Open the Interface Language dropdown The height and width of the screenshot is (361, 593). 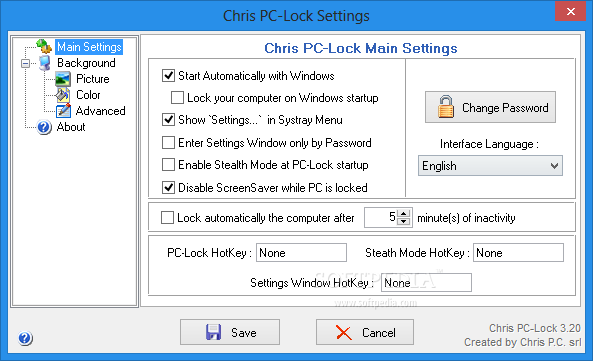point(490,166)
